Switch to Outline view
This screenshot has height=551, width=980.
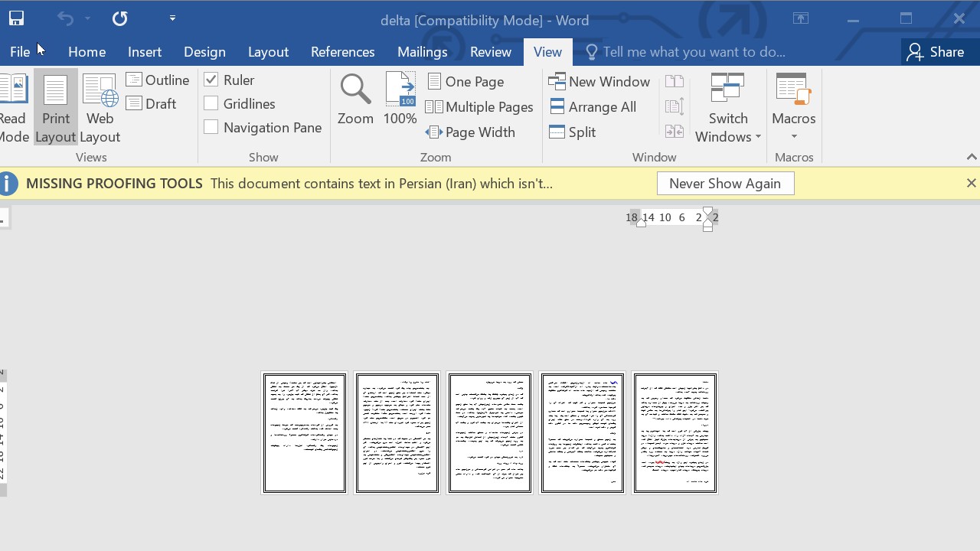coord(158,80)
